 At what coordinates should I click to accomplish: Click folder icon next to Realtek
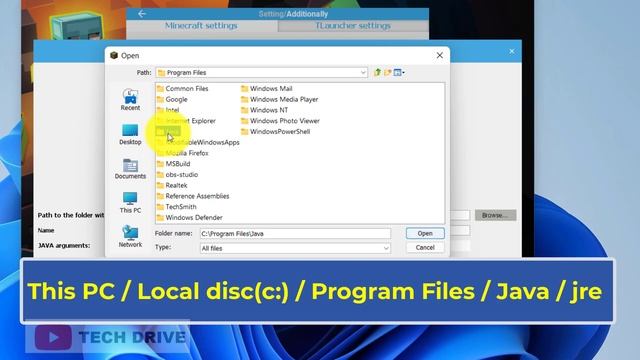(x=160, y=185)
